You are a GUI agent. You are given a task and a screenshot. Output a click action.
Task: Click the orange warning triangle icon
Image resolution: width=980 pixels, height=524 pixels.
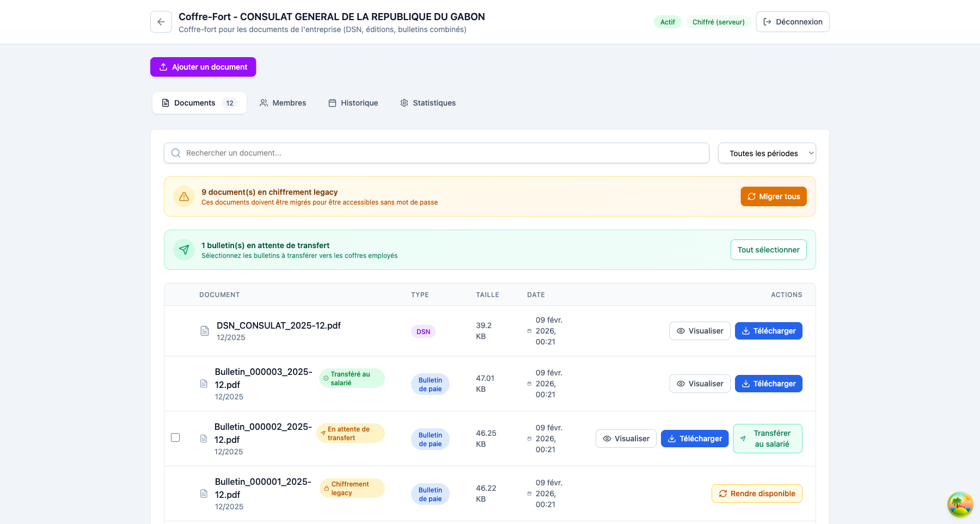click(184, 196)
